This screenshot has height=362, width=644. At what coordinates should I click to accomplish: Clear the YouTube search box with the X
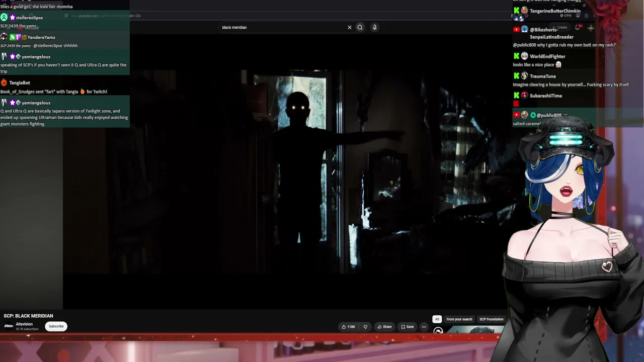click(350, 28)
